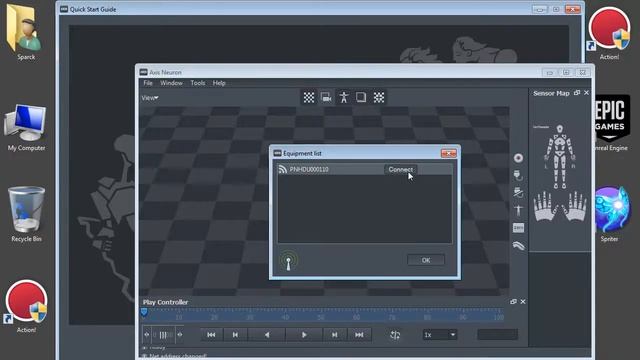
Task: Play the animation forward
Action: [304, 335]
